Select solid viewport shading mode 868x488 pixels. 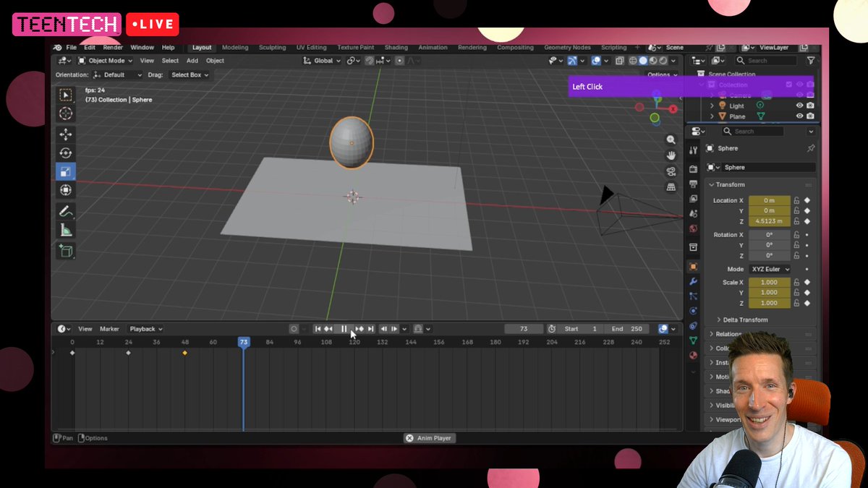(x=643, y=61)
